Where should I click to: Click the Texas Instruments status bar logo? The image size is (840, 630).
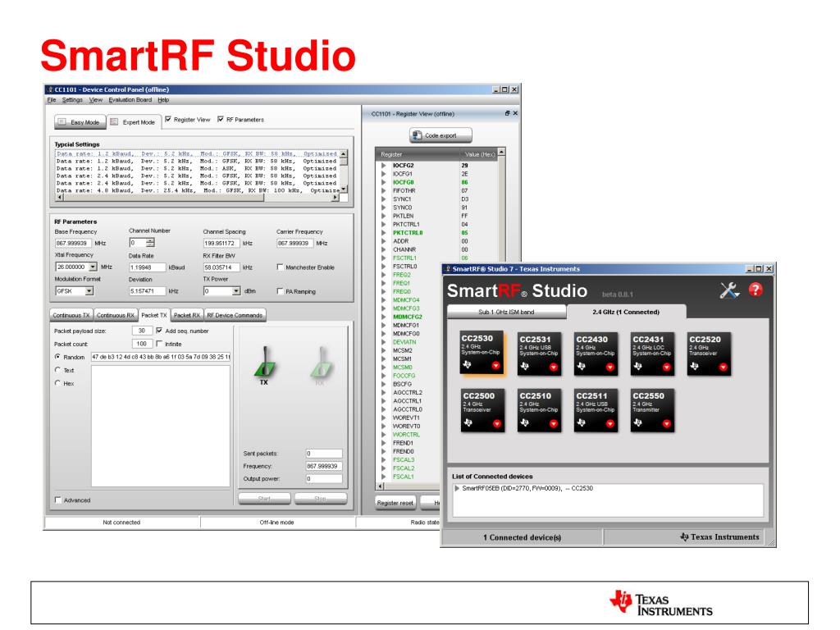coord(719,536)
